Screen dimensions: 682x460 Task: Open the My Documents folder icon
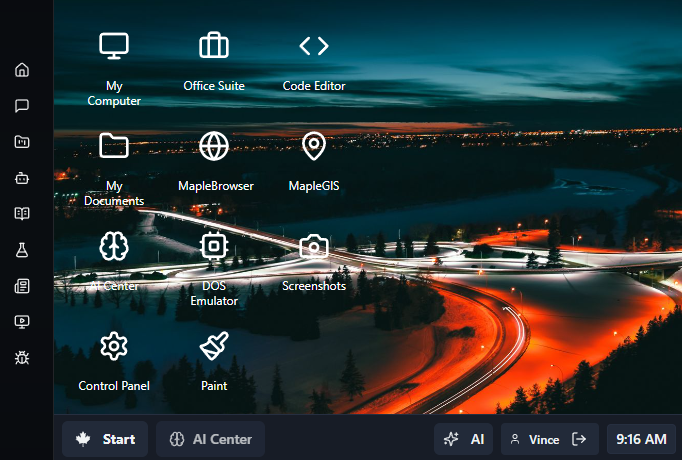tap(114, 146)
